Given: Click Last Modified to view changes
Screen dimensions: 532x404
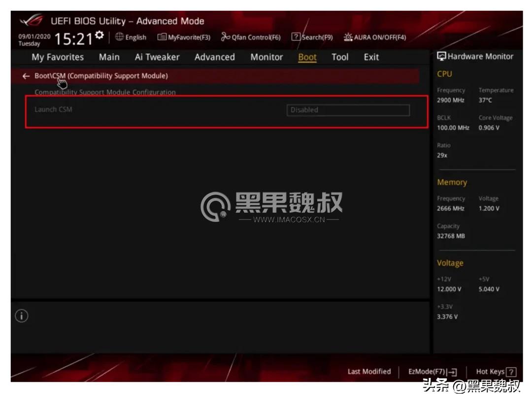Looking at the screenshot, I should 369,372.
